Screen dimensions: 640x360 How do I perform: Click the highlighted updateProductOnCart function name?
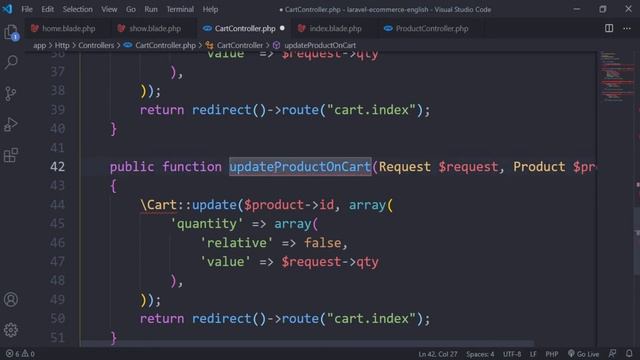pos(300,167)
